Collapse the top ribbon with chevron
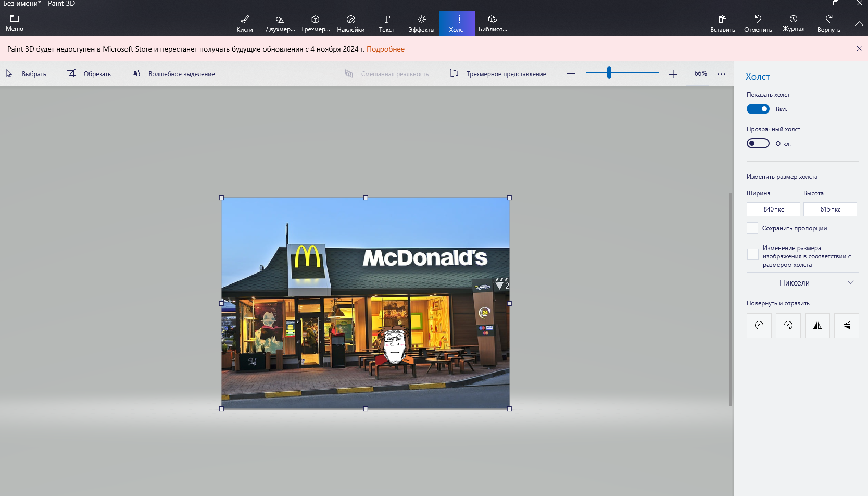868x496 pixels. (859, 23)
